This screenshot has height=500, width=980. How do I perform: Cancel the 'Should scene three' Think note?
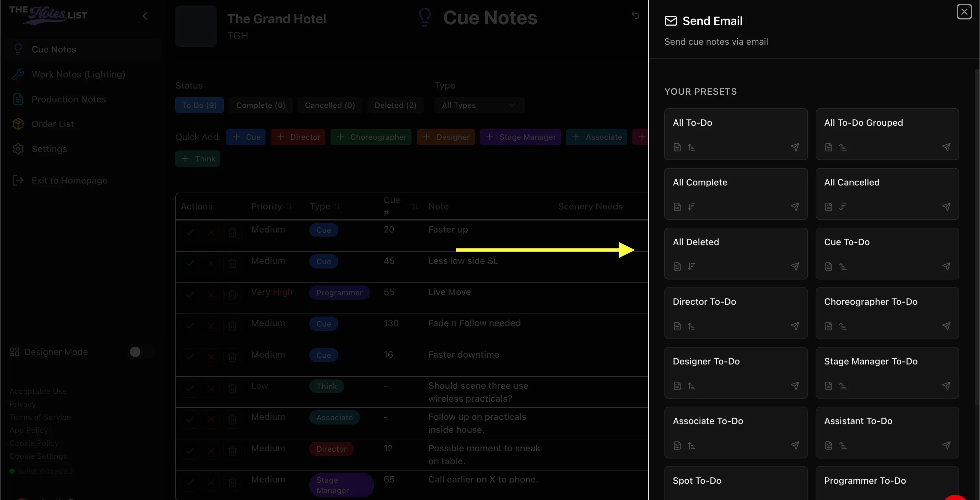click(x=211, y=388)
